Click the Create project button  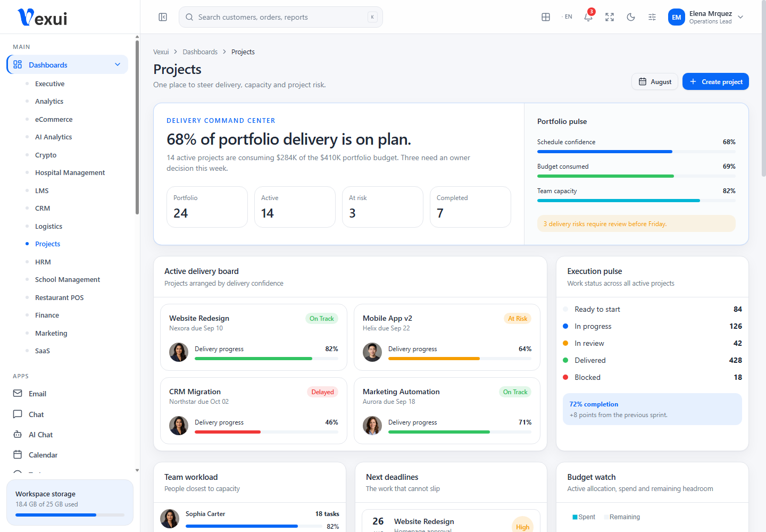(x=715, y=81)
